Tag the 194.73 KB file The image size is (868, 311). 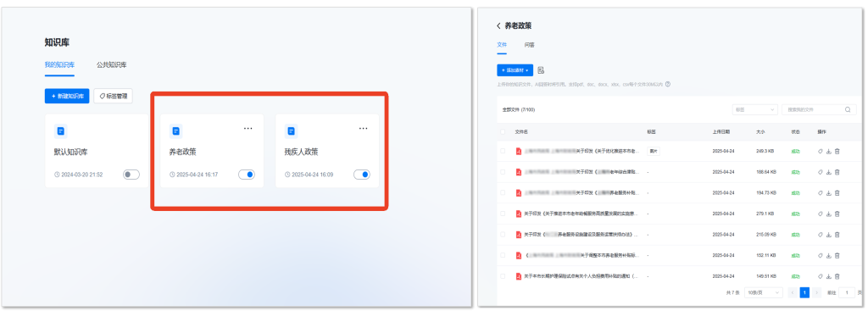(821, 192)
